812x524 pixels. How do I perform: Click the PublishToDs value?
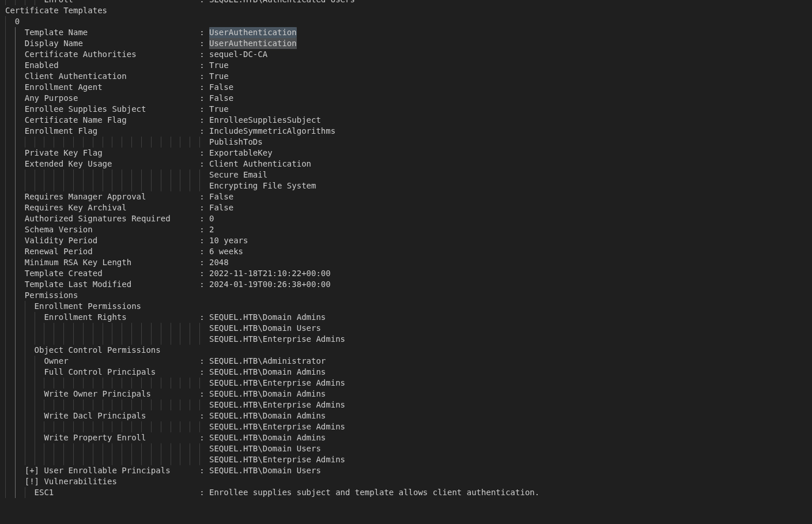tap(236, 142)
